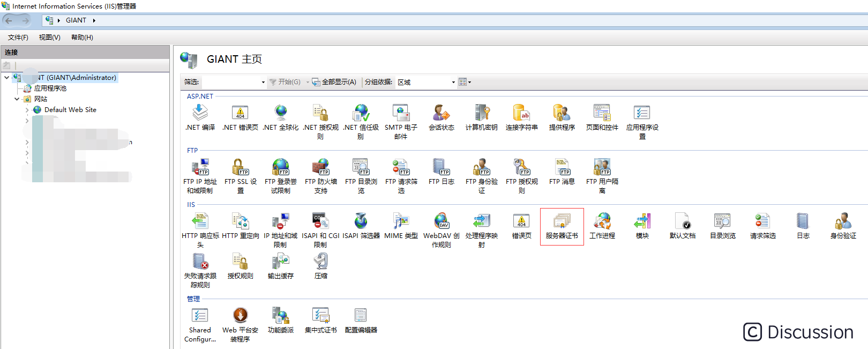This screenshot has width=868, height=349.
Task: Open the .NET 授权规则 feature
Action: click(320, 122)
